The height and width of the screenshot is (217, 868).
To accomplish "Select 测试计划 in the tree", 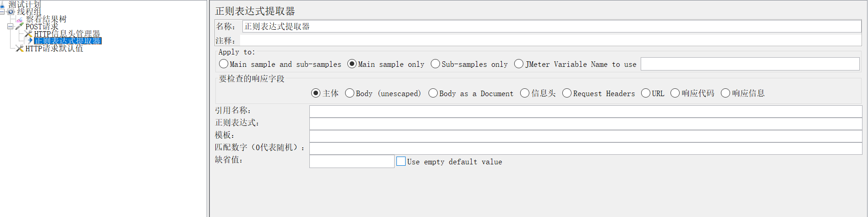I will [24, 5].
